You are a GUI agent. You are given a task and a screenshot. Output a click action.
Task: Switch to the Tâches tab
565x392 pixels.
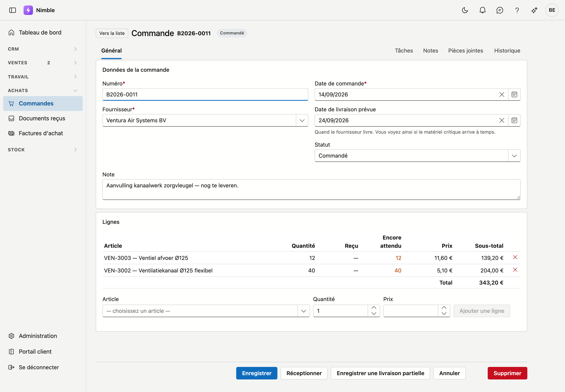pyautogui.click(x=404, y=51)
